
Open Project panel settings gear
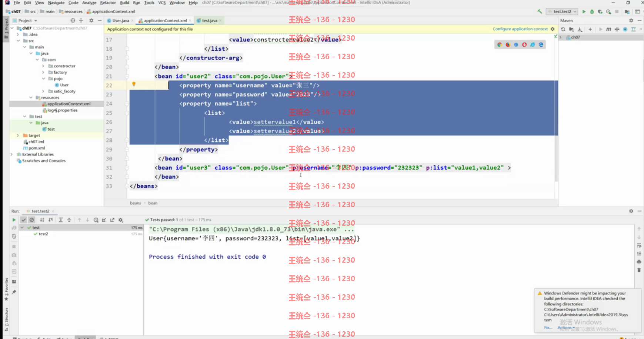click(x=91, y=20)
